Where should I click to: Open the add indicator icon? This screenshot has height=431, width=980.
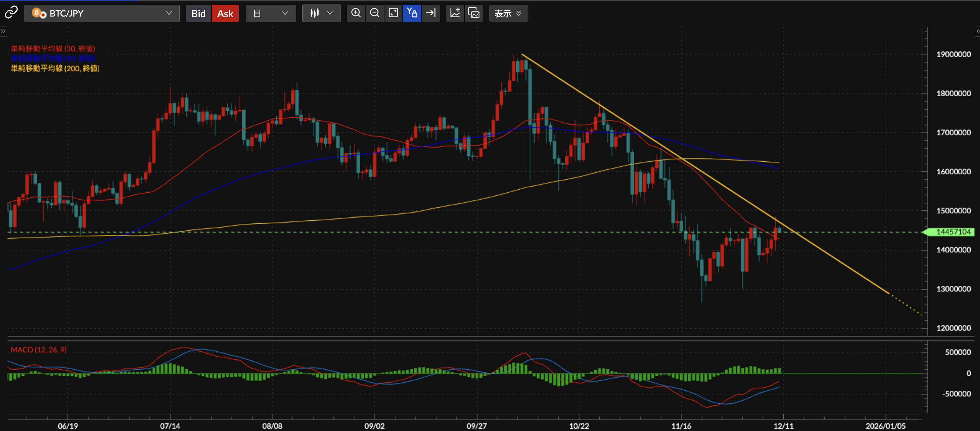coord(454,13)
